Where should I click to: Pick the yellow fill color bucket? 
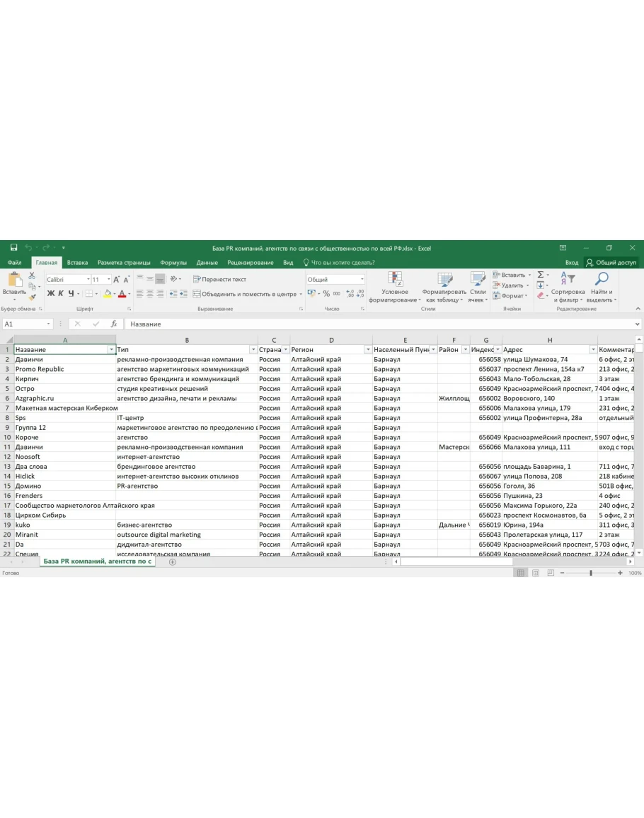point(108,294)
